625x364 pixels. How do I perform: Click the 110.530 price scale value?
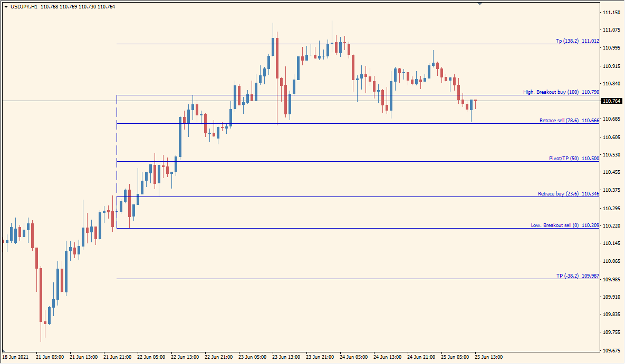(611, 155)
